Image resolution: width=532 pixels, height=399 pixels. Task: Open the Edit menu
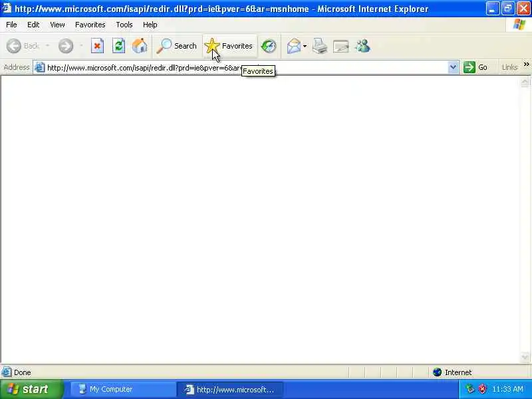coord(33,25)
